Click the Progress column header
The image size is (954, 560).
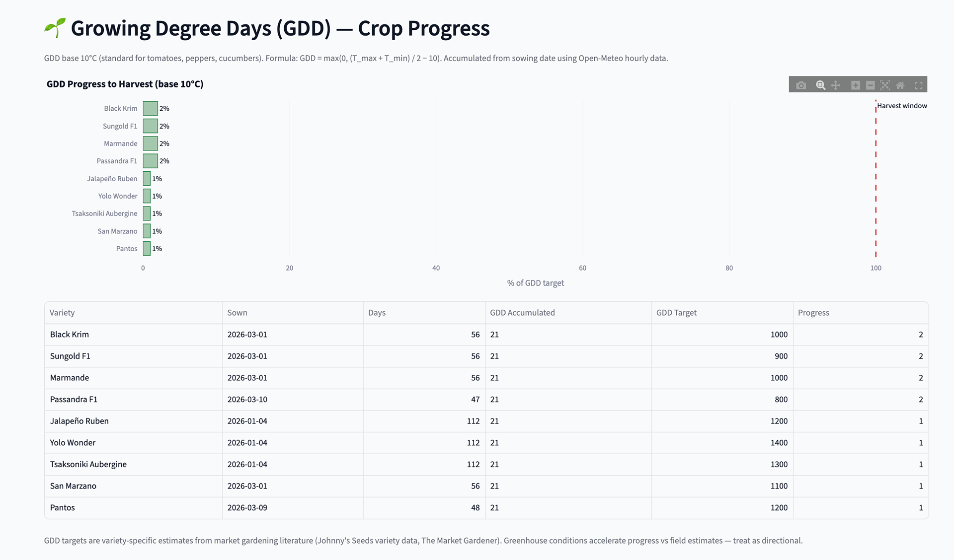tap(813, 313)
